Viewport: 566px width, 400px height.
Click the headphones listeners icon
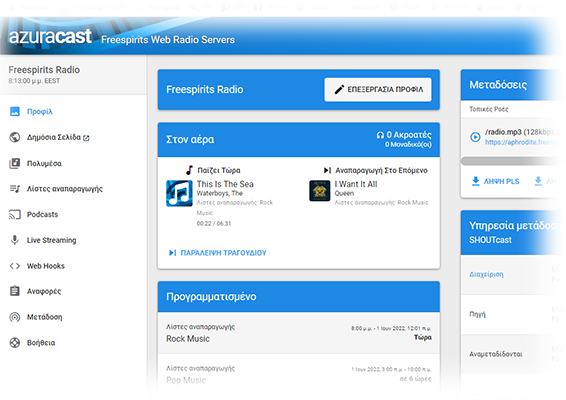[380, 135]
